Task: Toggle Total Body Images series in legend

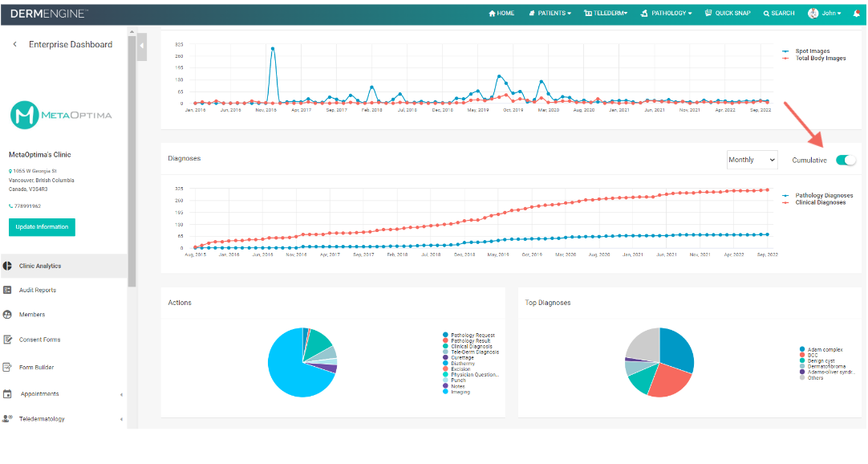Action: [813, 58]
